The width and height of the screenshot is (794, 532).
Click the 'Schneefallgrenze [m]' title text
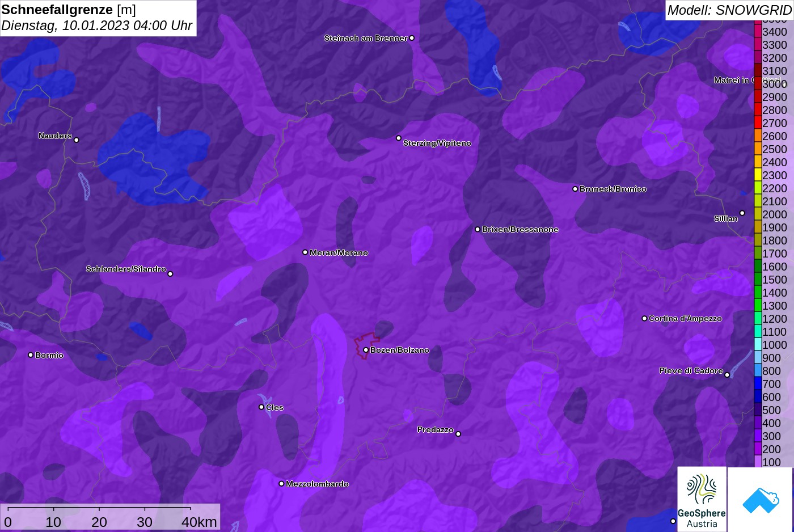click(69, 10)
